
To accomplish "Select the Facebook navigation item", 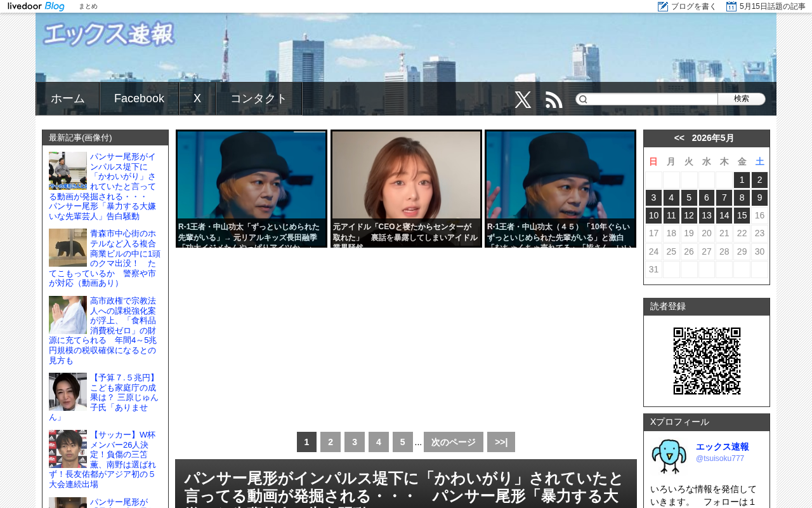I will pos(140,98).
